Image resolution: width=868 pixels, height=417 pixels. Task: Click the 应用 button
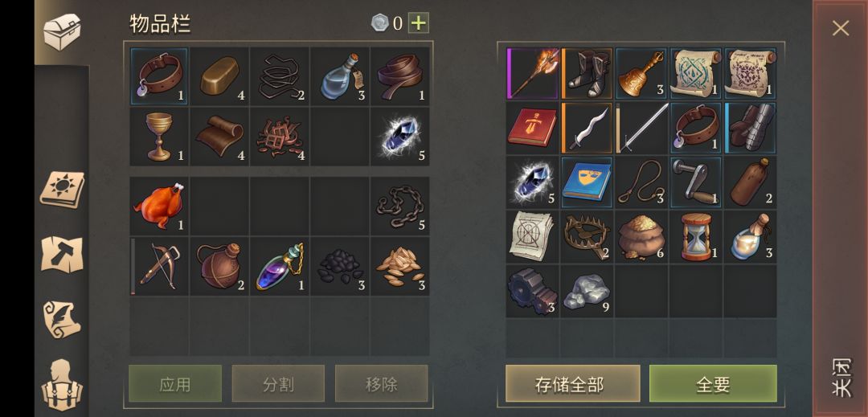(175, 383)
